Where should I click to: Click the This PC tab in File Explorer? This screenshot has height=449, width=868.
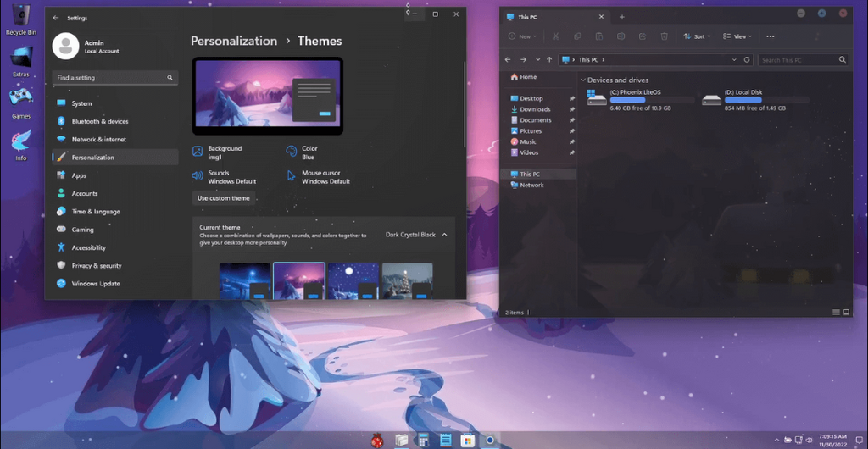click(x=554, y=17)
